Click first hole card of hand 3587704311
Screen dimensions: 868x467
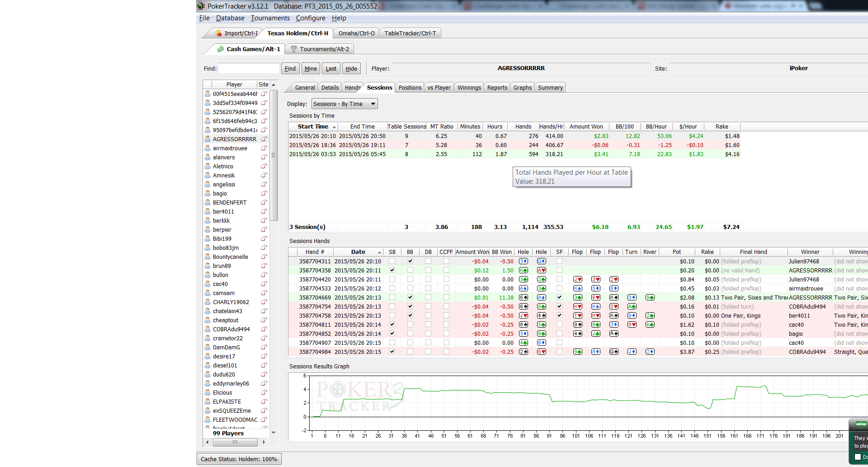click(524, 261)
